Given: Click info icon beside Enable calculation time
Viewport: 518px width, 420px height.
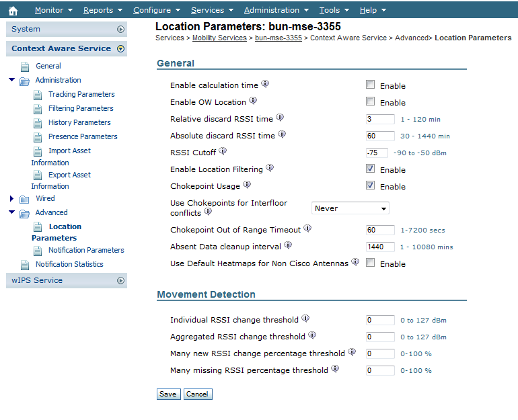Looking at the screenshot, I should click(x=265, y=85).
